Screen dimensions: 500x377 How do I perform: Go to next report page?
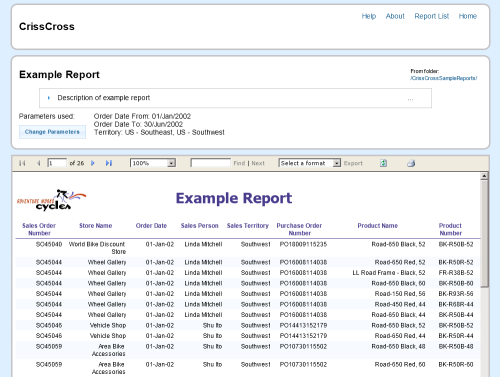click(x=93, y=163)
